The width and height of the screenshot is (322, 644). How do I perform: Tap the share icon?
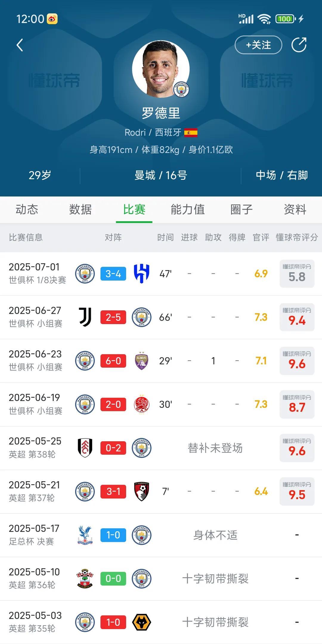[299, 45]
